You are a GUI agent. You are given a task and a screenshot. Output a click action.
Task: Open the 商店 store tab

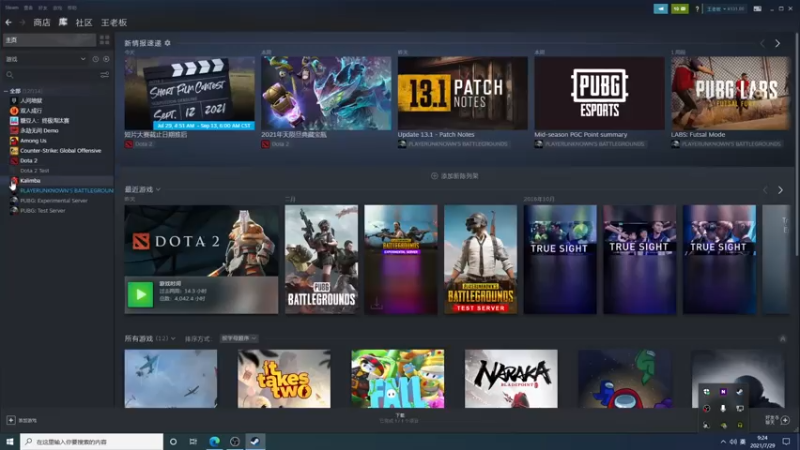[42, 22]
